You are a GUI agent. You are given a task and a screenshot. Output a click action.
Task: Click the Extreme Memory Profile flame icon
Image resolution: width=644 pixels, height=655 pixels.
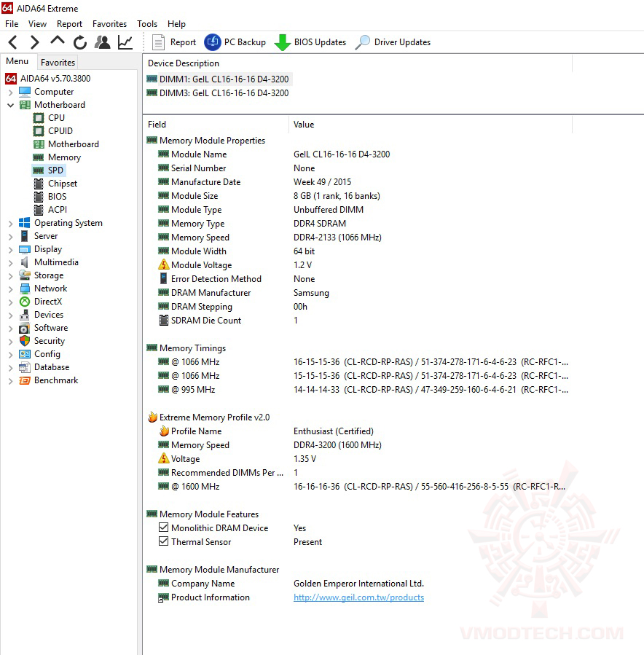pyautogui.click(x=152, y=417)
